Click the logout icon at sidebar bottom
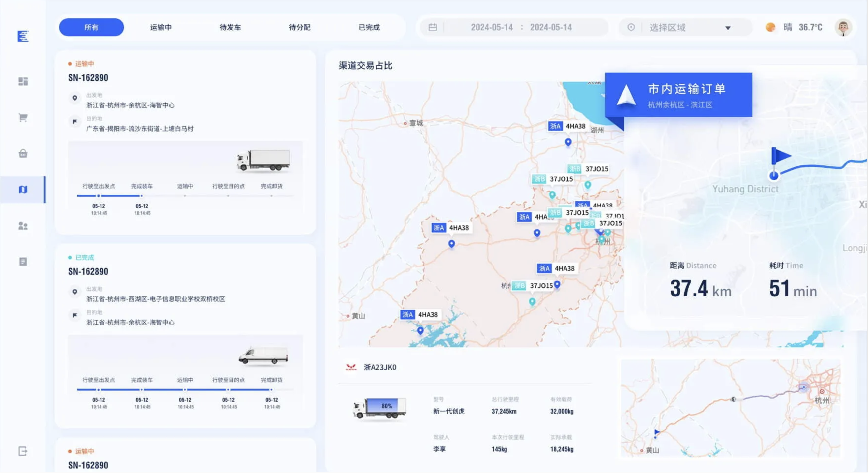868x473 pixels. coord(23,451)
